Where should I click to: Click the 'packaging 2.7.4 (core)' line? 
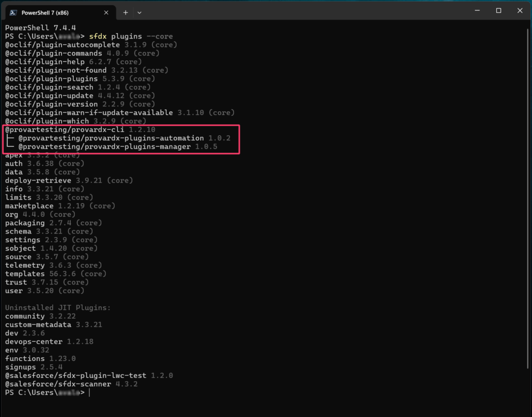coord(54,223)
